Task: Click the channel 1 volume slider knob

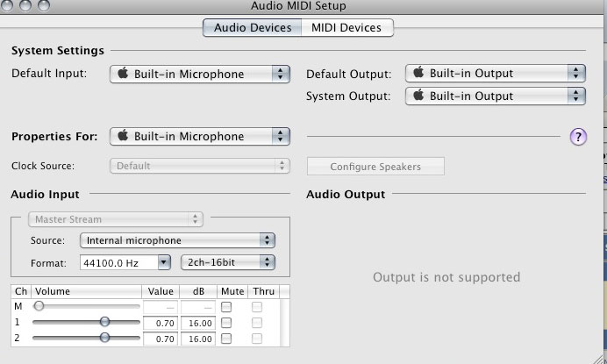Action: [104, 321]
